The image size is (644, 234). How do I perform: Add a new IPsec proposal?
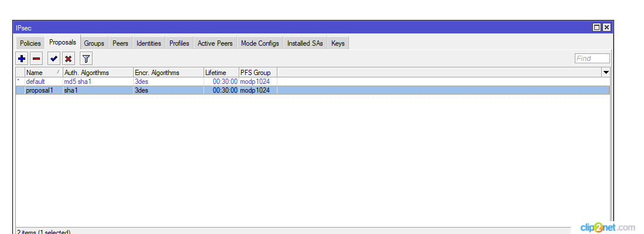point(22,59)
